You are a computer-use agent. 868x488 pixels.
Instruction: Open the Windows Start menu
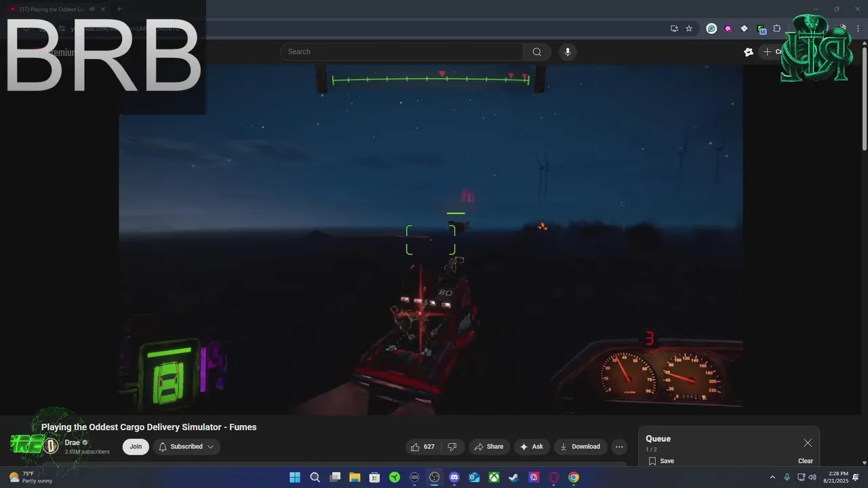295,477
